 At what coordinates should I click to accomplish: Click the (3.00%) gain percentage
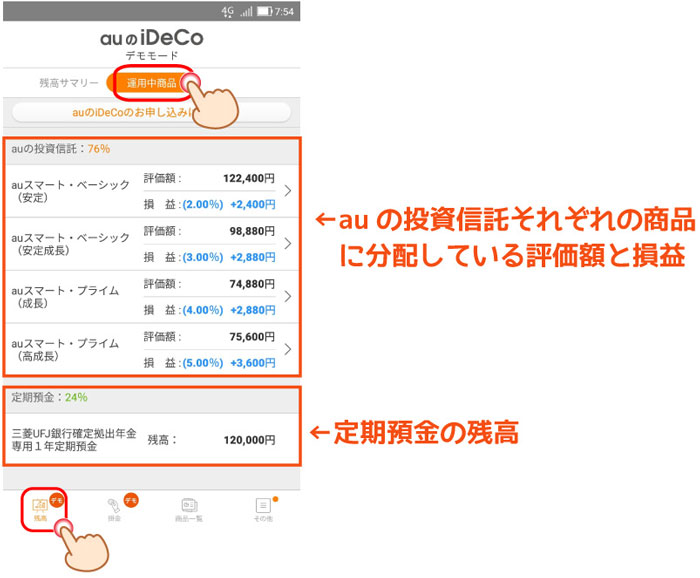tap(203, 257)
